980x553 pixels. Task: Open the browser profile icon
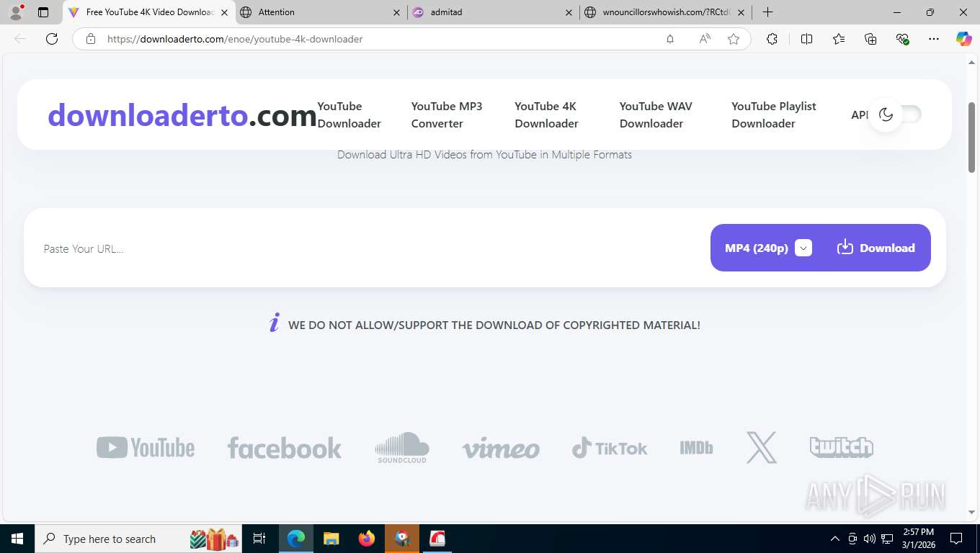tap(16, 12)
